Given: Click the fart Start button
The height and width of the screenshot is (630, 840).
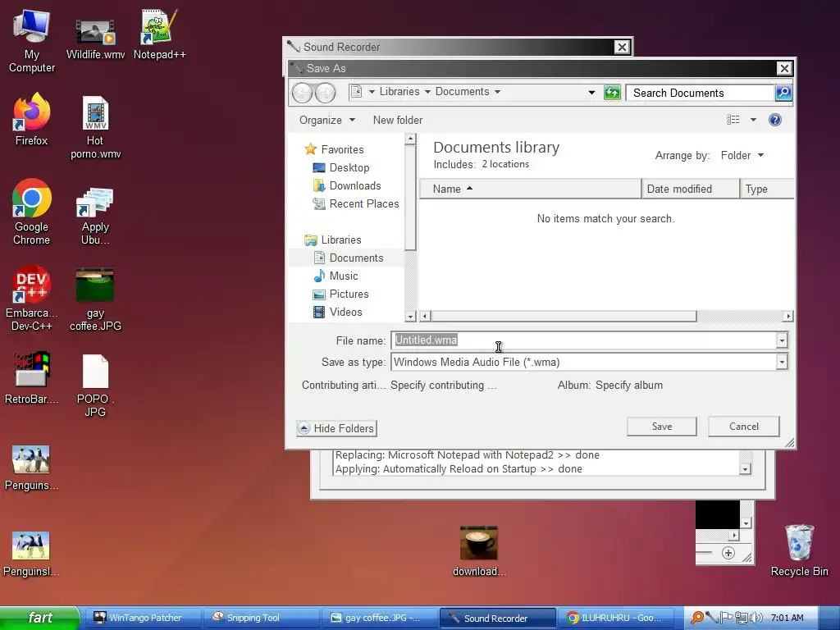Looking at the screenshot, I should [x=39, y=618].
